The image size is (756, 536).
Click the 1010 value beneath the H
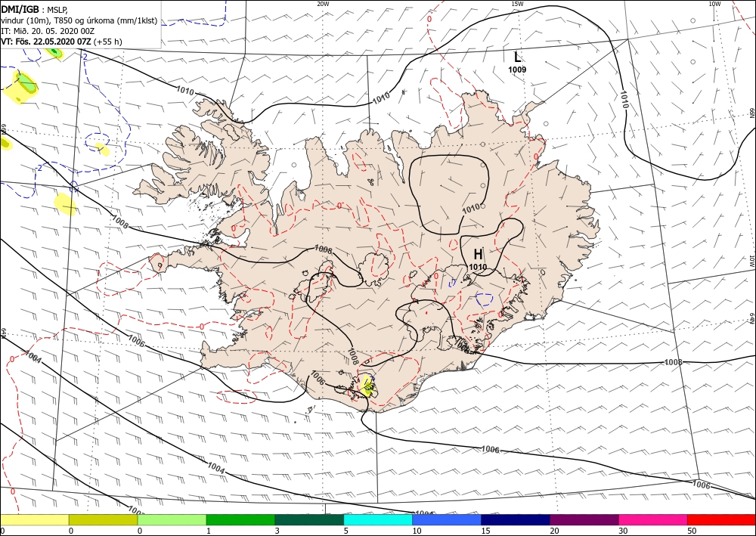tap(477, 267)
